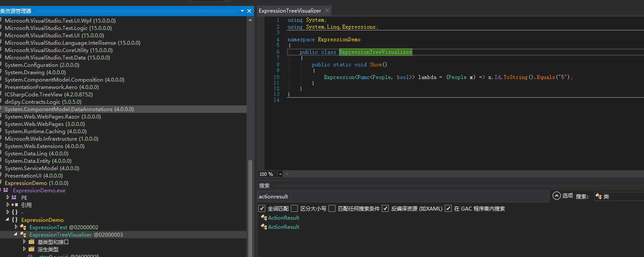Click the 基类型和接口 folder icon

click(x=31, y=242)
